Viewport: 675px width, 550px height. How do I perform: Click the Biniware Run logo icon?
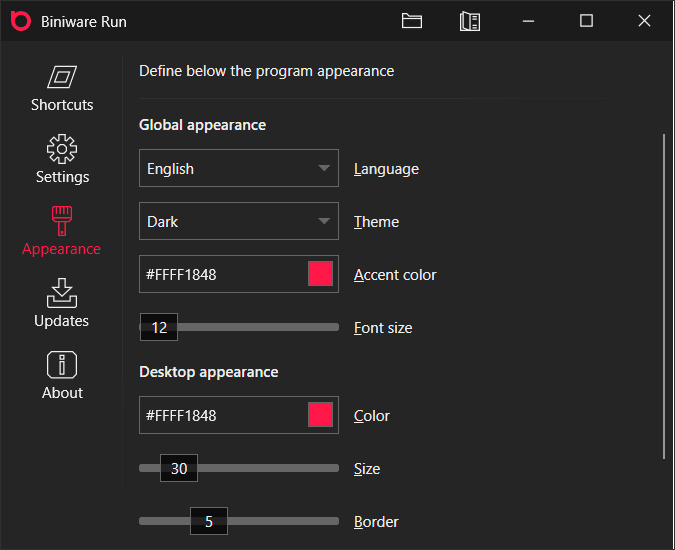coord(20,21)
